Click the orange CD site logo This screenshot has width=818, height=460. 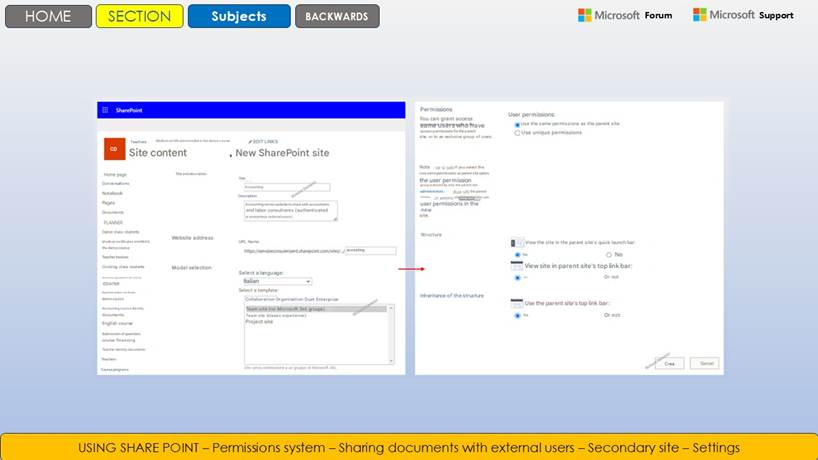point(113,149)
